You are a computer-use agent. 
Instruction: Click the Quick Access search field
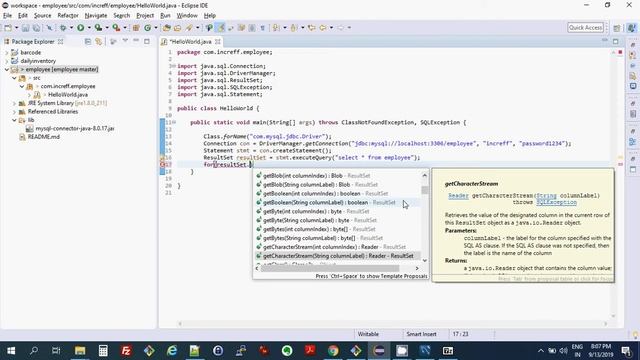585,27
